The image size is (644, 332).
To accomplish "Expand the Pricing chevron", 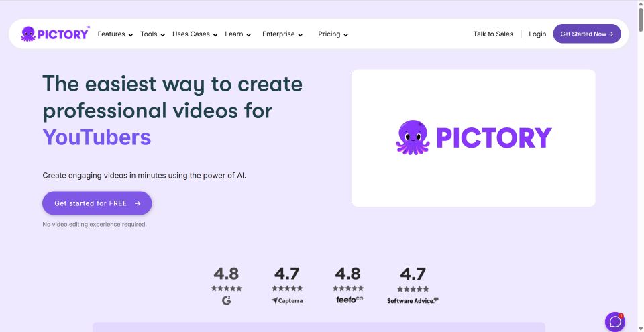I will click(346, 35).
